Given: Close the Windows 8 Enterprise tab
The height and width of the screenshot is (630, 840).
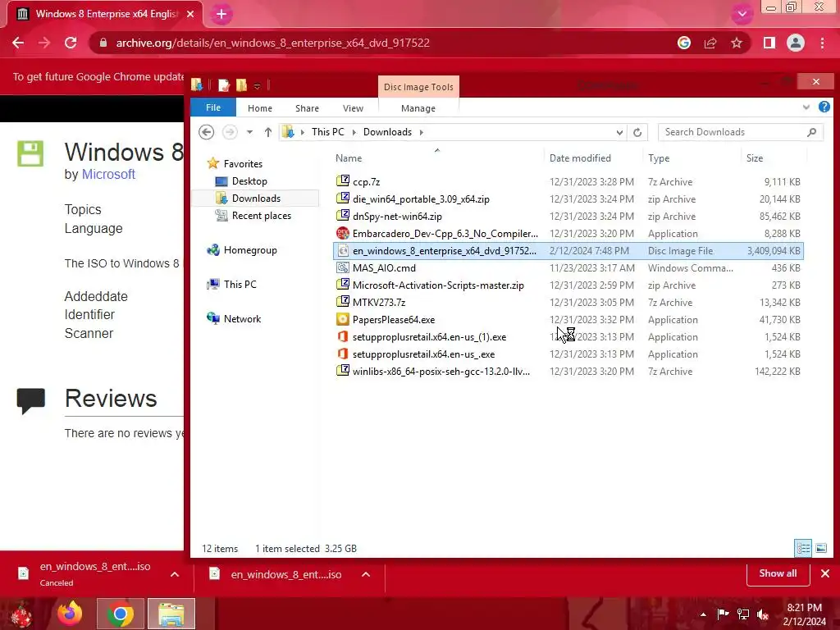Looking at the screenshot, I should click(190, 14).
